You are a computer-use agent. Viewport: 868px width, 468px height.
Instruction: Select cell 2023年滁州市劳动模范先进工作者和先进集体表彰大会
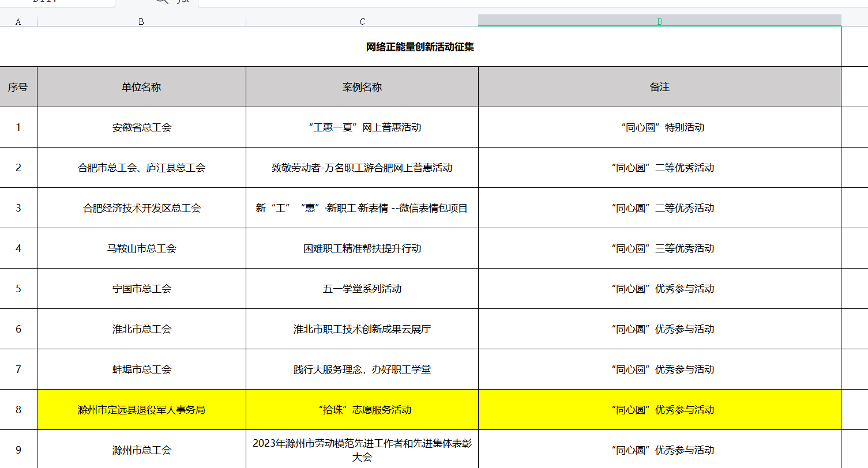362,450
